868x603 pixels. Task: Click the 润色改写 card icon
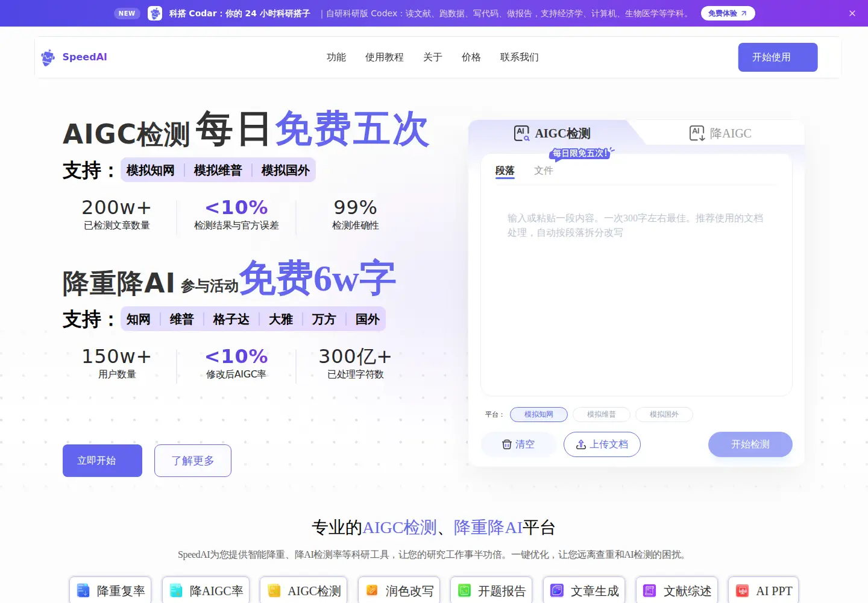coord(372,591)
